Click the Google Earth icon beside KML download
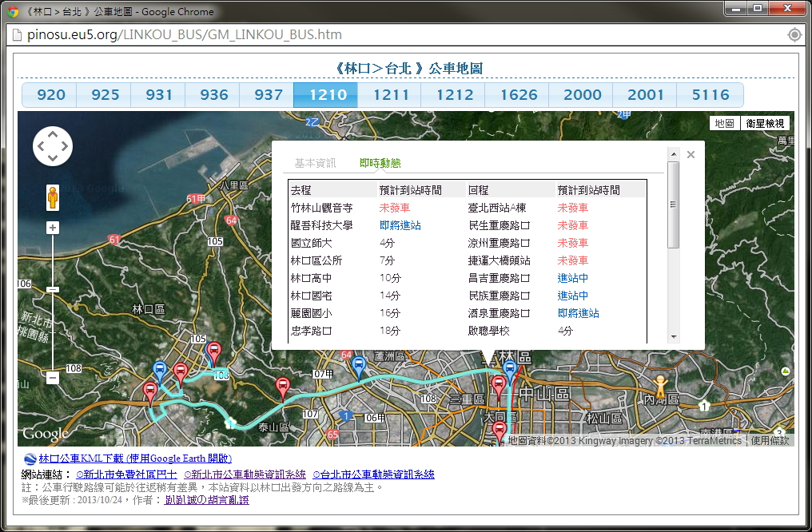Image resolution: width=812 pixels, height=532 pixels. pyautogui.click(x=30, y=459)
